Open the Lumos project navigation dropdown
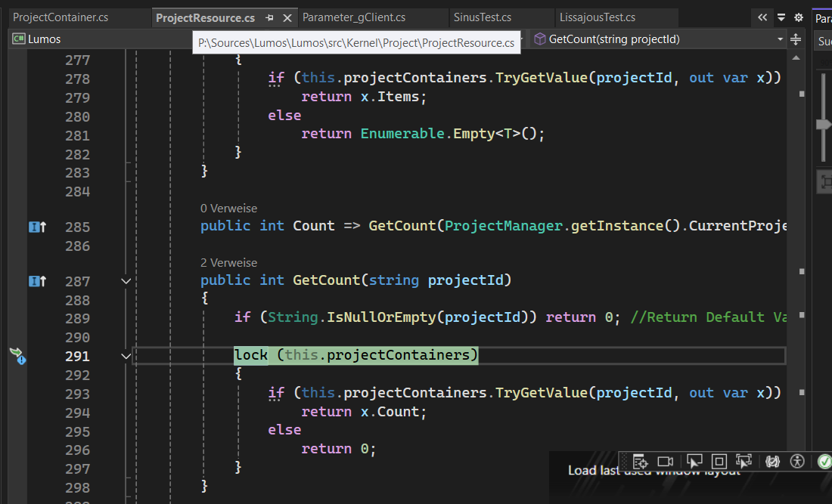 coord(101,39)
